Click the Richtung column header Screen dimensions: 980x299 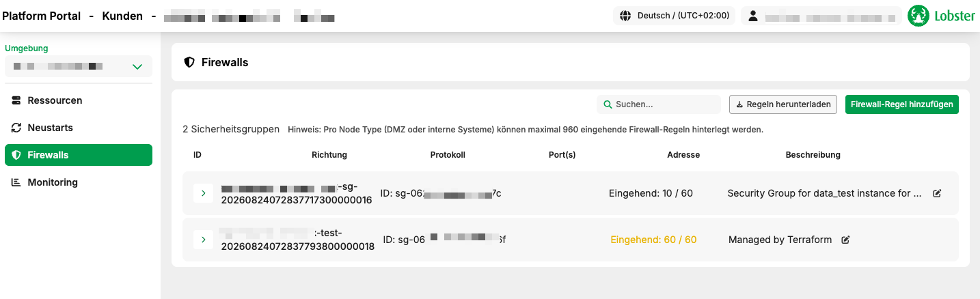click(329, 155)
